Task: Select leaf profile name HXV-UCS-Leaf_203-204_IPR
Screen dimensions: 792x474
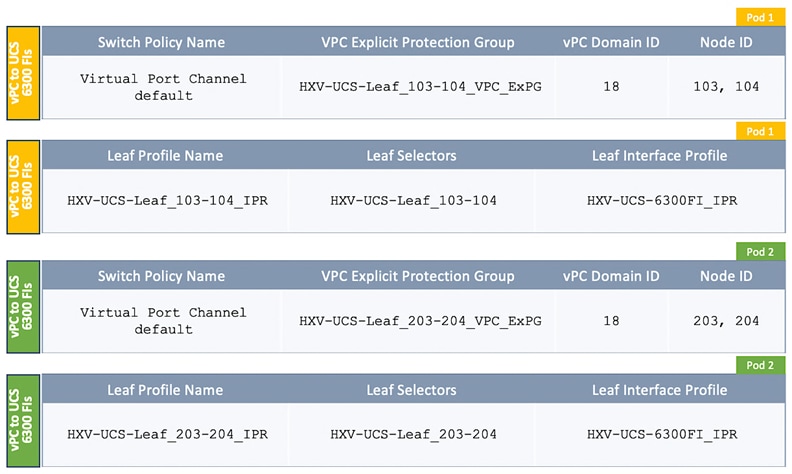Action: tap(167, 435)
